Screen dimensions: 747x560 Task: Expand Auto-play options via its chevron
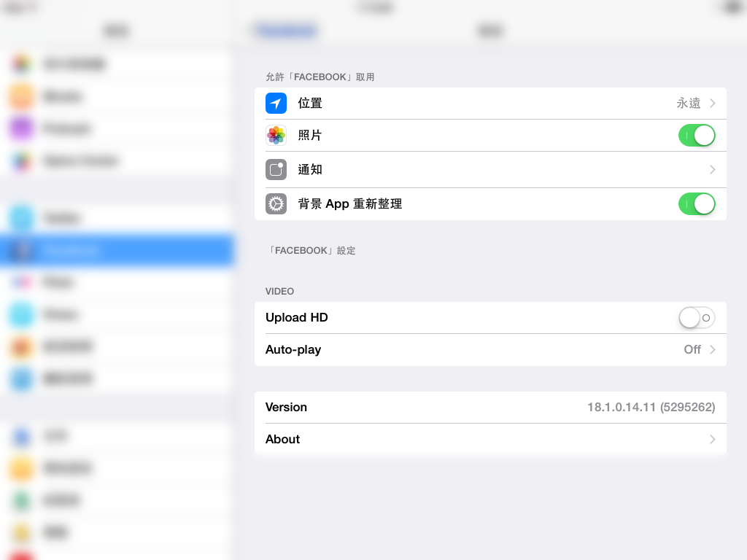coord(713,349)
